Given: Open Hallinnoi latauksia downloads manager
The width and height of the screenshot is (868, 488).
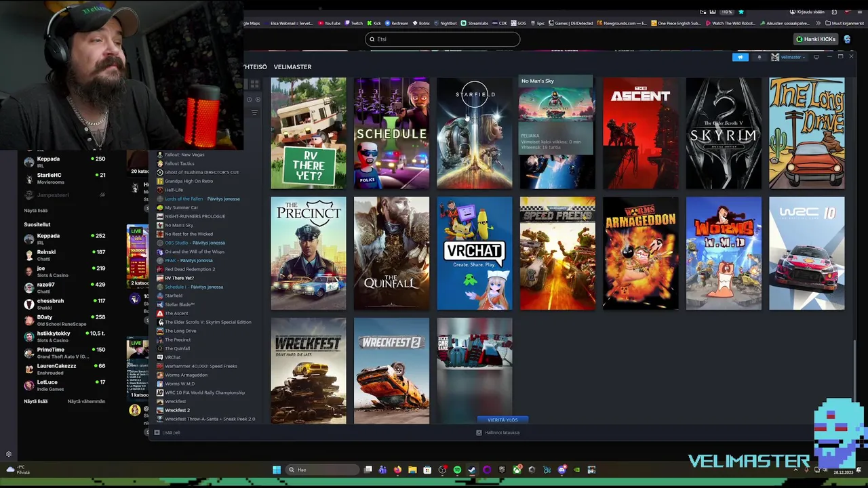Looking at the screenshot, I should click(498, 432).
